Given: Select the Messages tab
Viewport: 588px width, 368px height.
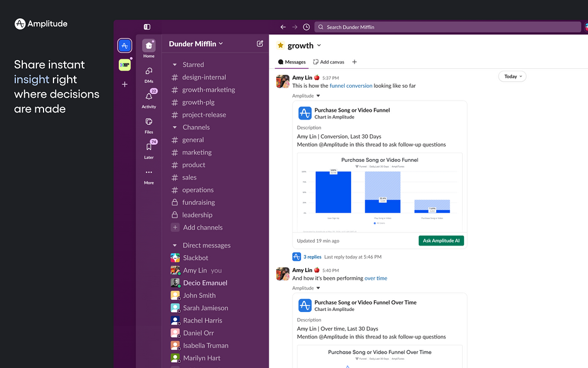Looking at the screenshot, I should pyautogui.click(x=292, y=62).
